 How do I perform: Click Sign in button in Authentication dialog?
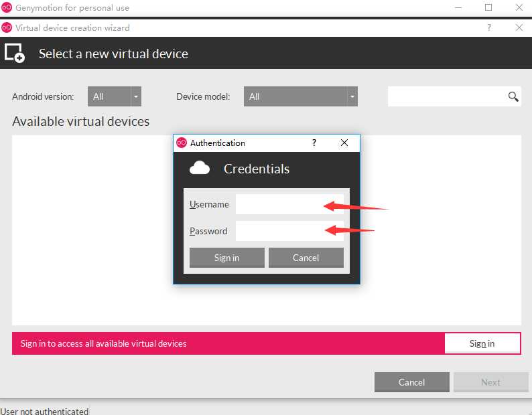coord(226,258)
